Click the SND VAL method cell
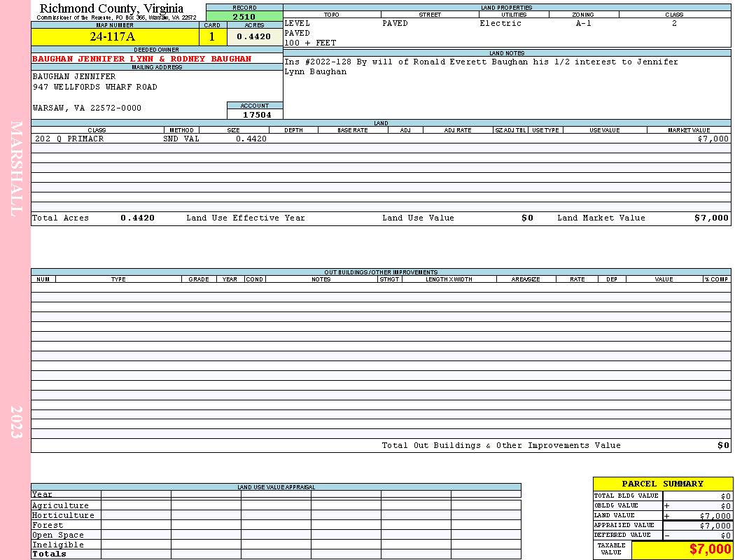This screenshot has width=735, height=560. pyautogui.click(x=181, y=139)
